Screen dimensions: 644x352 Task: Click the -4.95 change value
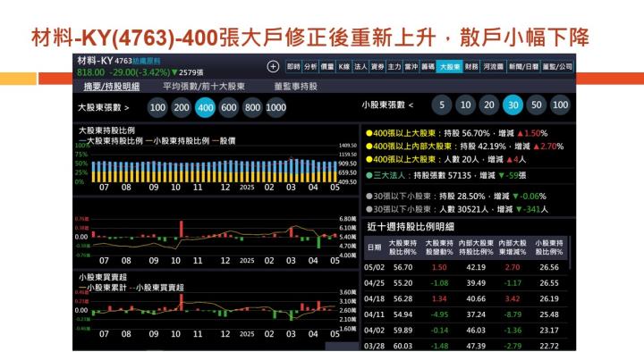click(439, 314)
